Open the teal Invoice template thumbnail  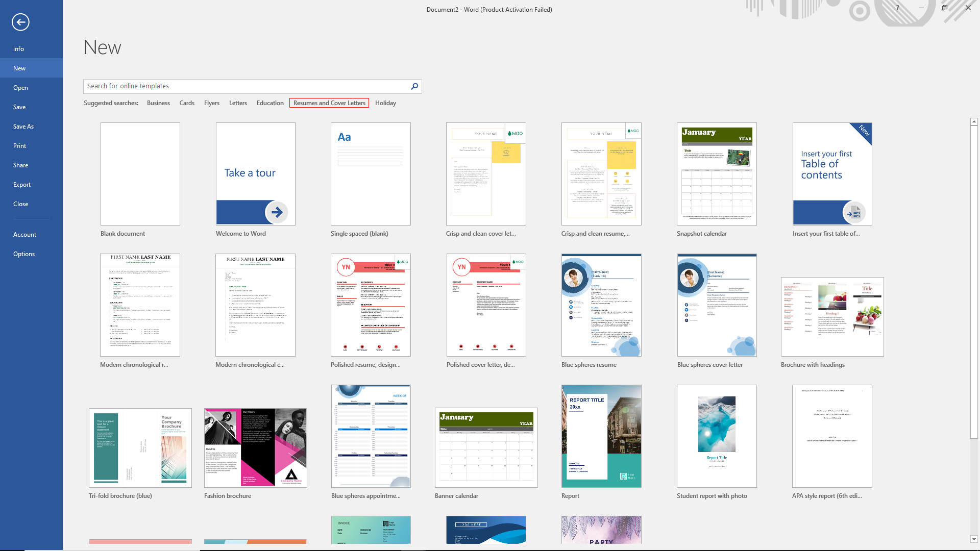coord(371,530)
